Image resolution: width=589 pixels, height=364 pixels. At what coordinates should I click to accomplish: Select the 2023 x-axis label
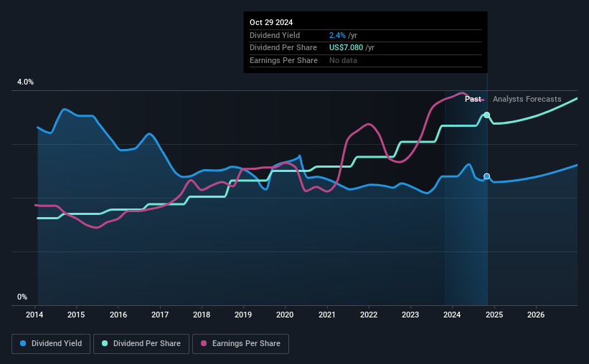(x=410, y=315)
